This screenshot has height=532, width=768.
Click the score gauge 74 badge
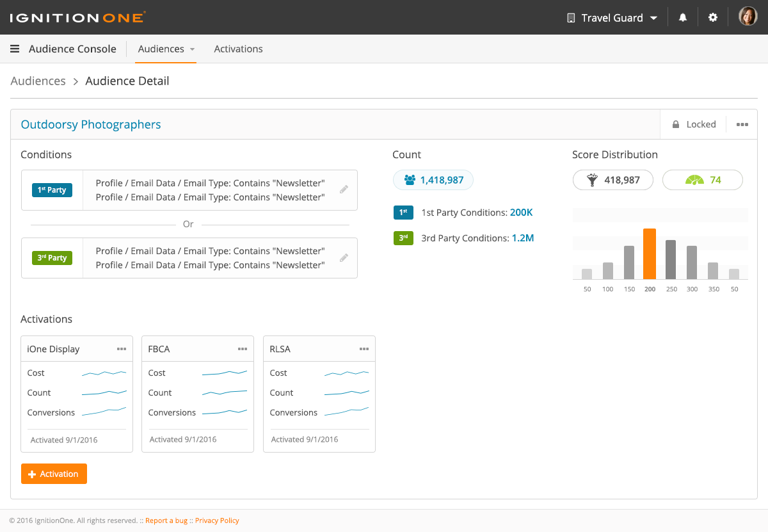tap(702, 180)
